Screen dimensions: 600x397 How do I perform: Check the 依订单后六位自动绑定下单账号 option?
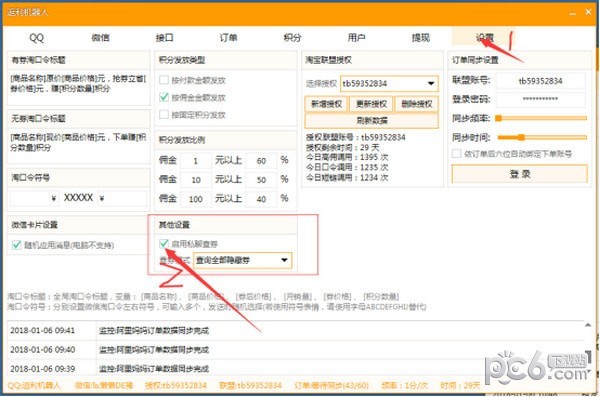457,154
